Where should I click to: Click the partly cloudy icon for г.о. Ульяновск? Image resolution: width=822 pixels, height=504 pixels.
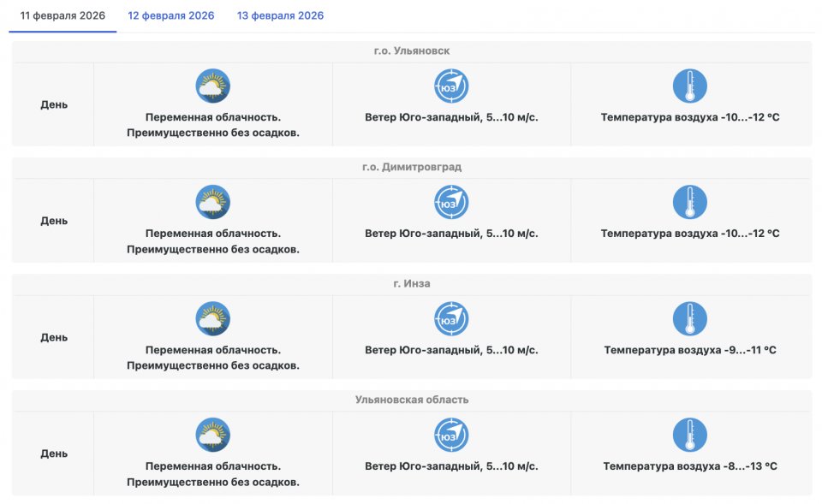[x=213, y=86]
